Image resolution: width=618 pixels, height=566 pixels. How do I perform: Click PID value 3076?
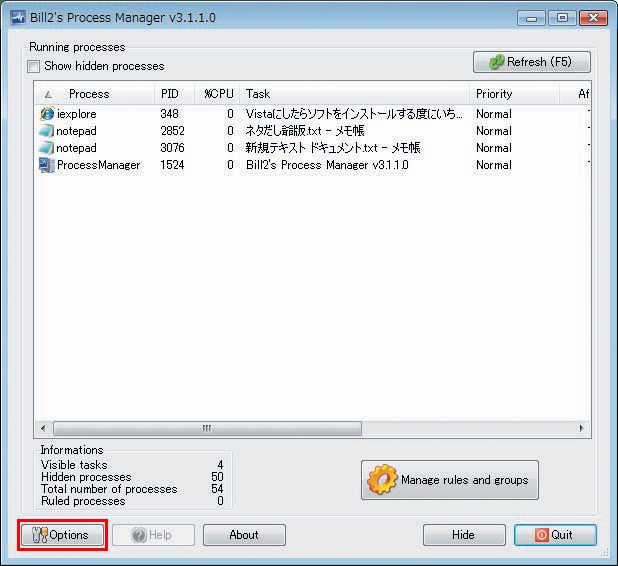[172, 148]
